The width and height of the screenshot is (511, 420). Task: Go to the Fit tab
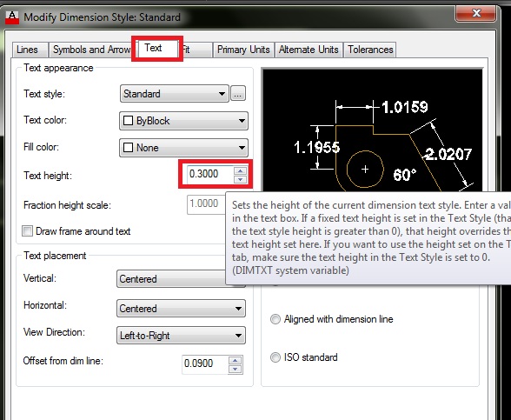[196, 50]
